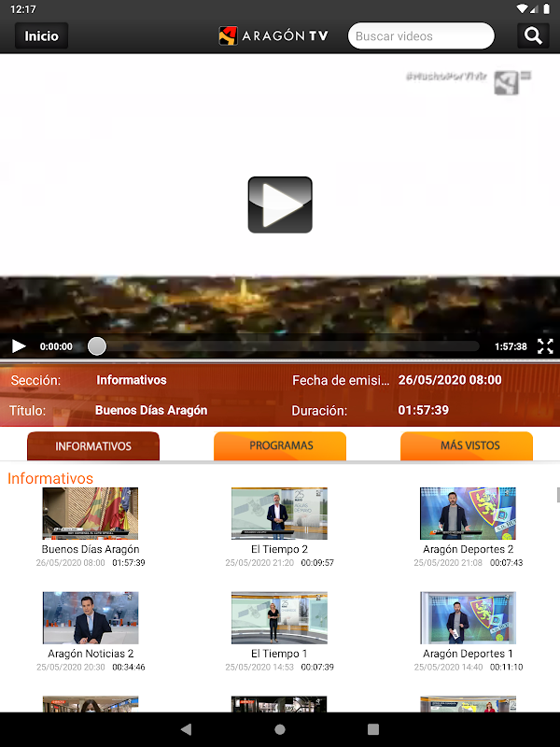Viewport: 560px width, 747px height.
Task: Tap the Android back navigation button
Action: pos(187,729)
